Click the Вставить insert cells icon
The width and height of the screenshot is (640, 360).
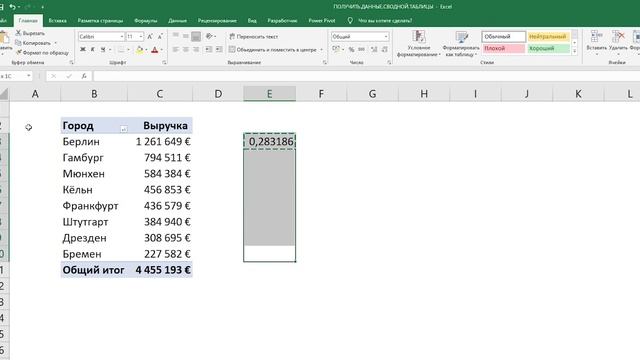coord(596,37)
